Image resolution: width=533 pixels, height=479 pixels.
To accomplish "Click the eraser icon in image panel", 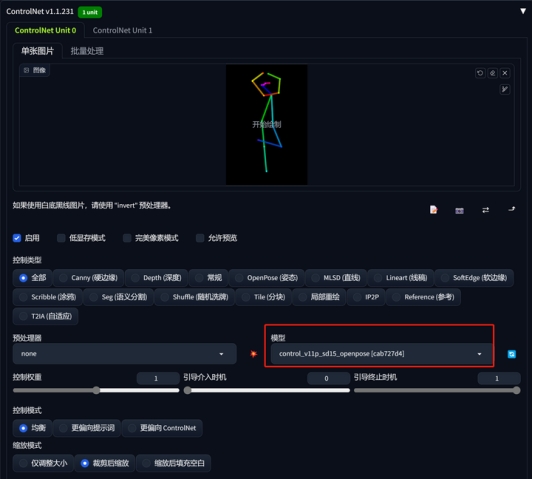I will click(x=493, y=73).
